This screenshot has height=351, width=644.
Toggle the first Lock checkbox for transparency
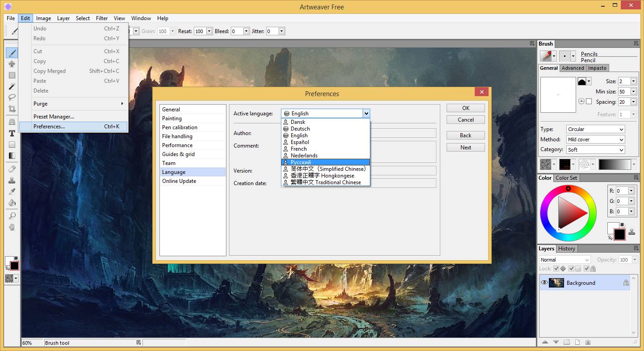tap(556, 269)
